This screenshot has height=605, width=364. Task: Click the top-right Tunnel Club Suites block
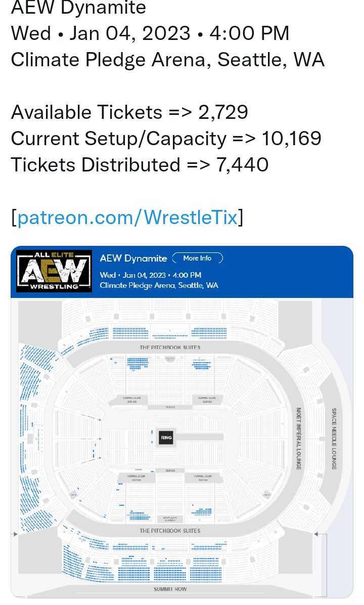(207, 400)
